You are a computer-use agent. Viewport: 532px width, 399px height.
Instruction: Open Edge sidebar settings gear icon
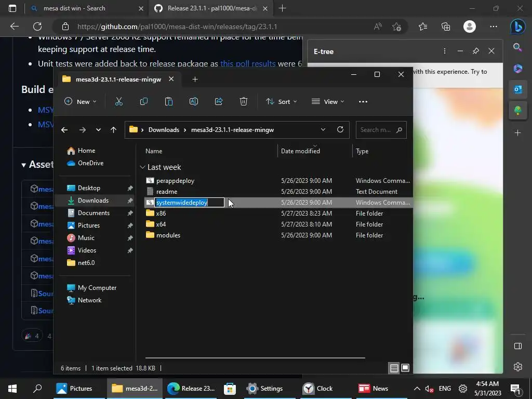pyautogui.click(x=518, y=367)
